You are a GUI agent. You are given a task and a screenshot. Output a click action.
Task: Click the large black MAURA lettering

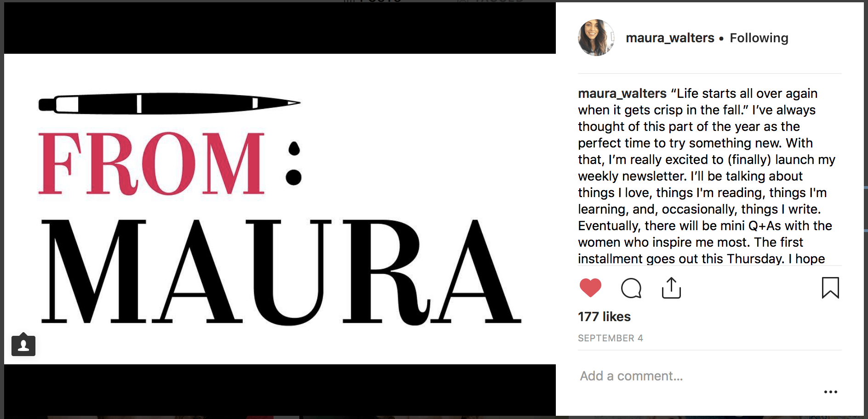pyautogui.click(x=281, y=272)
